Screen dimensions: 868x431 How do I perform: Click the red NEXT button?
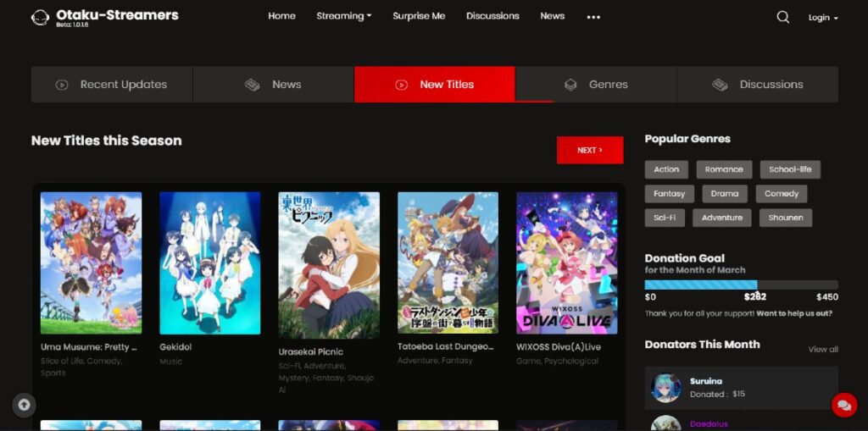(x=590, y=150)
